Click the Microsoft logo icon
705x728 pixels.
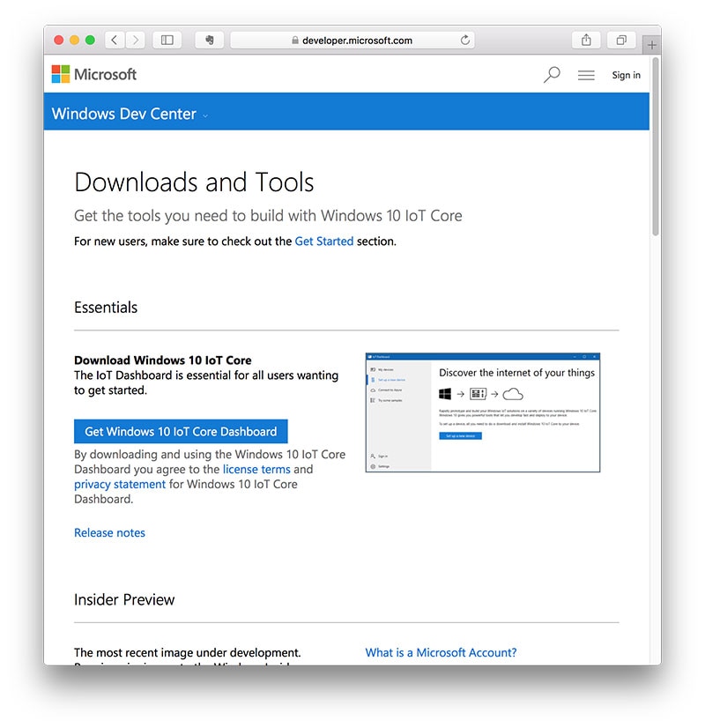click(x=60, y=74)
